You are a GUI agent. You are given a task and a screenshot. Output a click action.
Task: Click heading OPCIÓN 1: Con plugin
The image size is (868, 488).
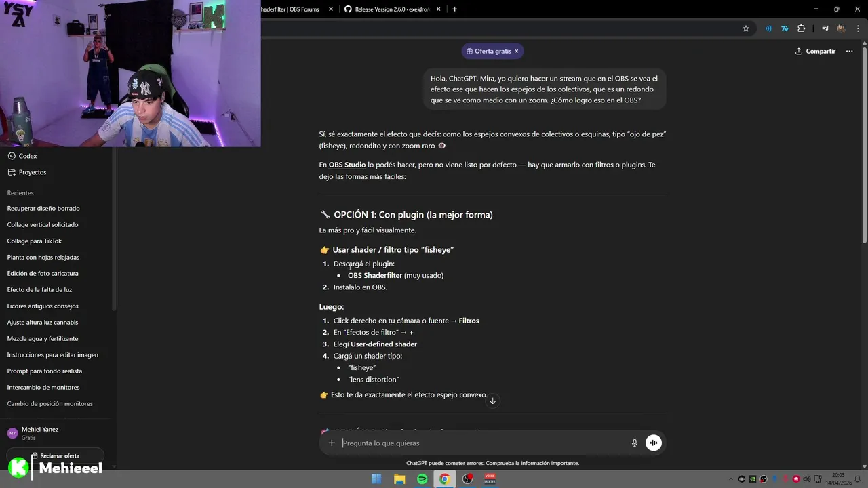pos(413,215)
